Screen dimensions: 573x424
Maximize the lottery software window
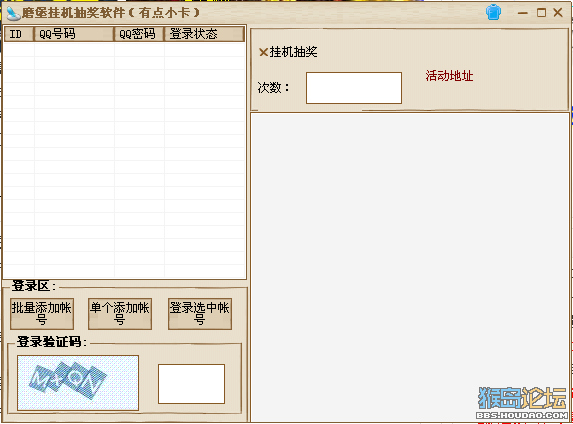click(x=541, y=13)
